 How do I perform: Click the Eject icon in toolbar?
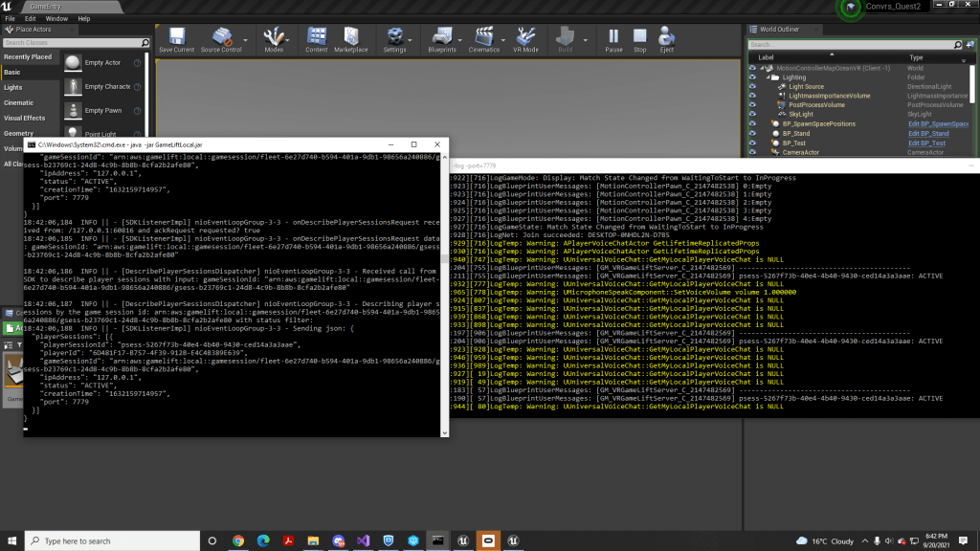[666, 38]
